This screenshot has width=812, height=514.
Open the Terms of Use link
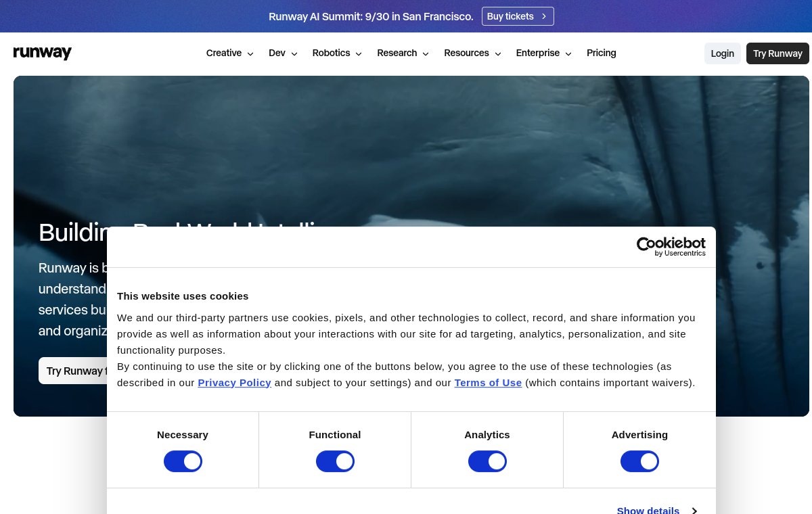click(488, 383)
